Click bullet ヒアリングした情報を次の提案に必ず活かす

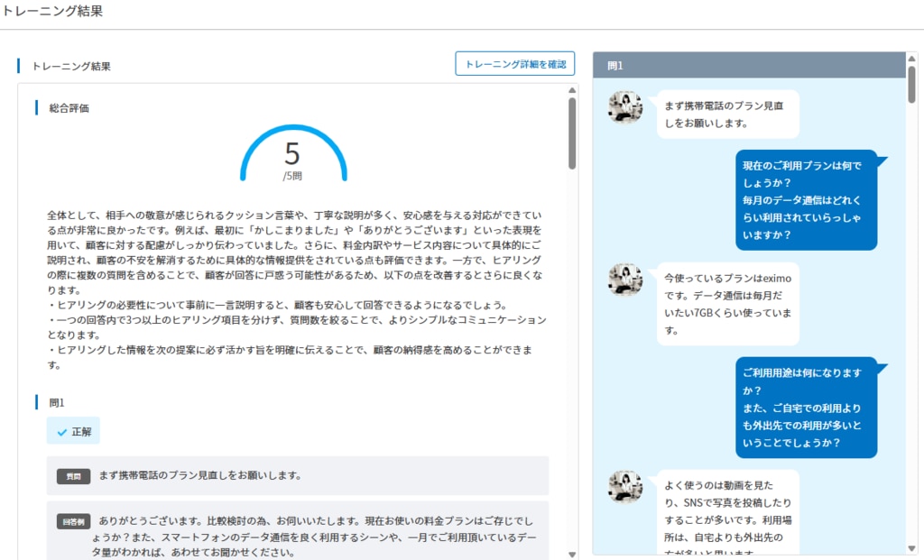point(290,357)
